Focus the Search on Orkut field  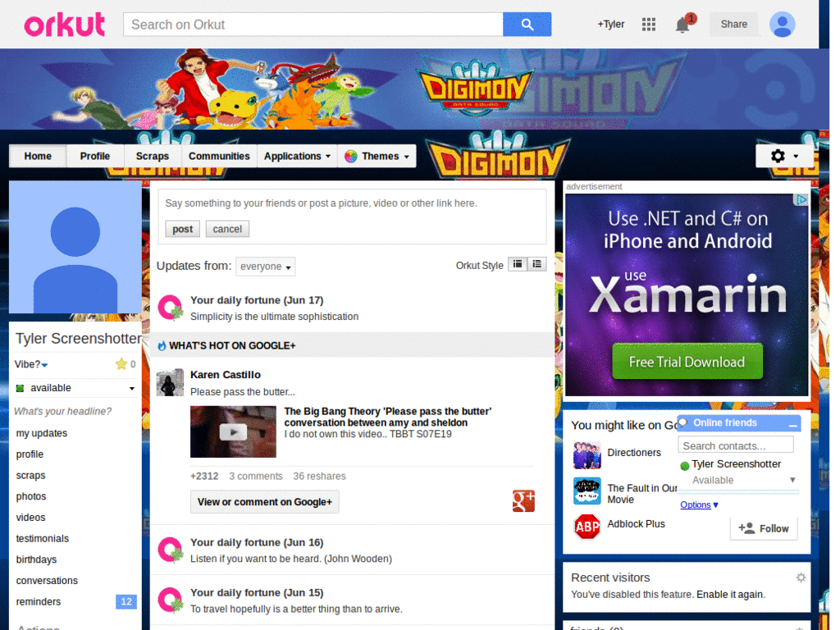(313, 25)
